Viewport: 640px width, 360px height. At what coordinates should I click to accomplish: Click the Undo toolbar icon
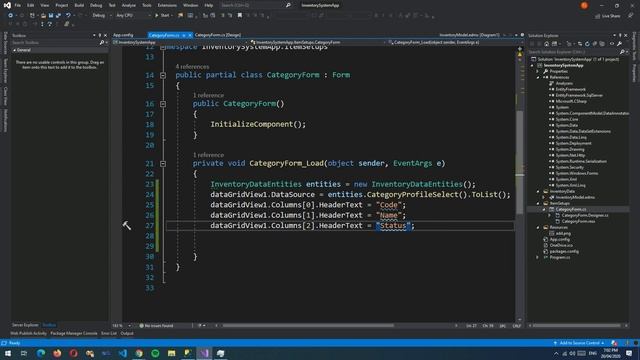(x=68, y=15)
